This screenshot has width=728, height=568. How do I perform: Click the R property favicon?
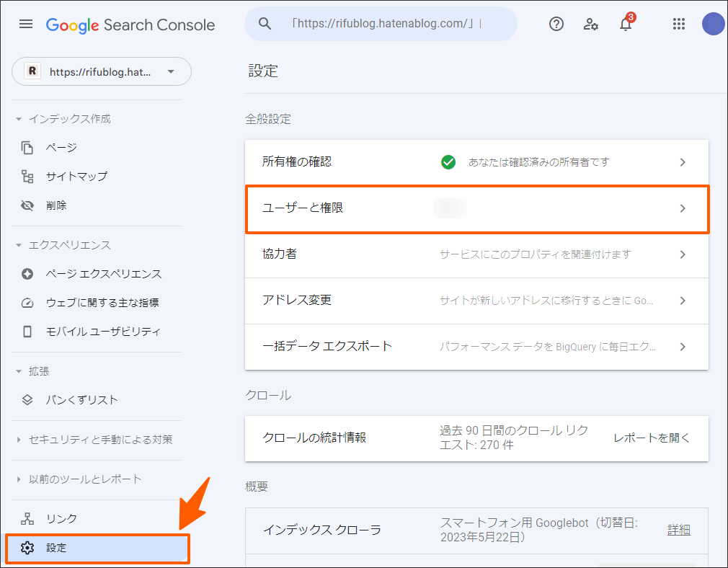point(32,71)
